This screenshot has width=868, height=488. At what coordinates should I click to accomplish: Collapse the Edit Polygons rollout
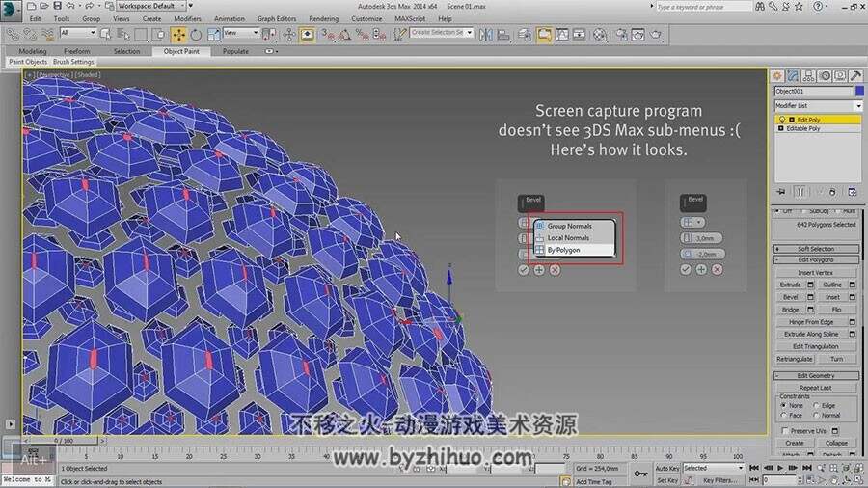point(817,259)
